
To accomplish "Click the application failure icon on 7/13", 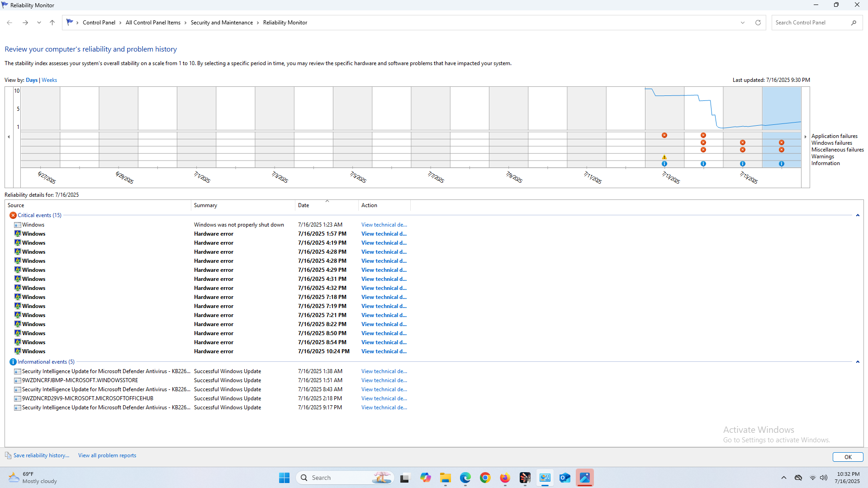I will 664,135.
